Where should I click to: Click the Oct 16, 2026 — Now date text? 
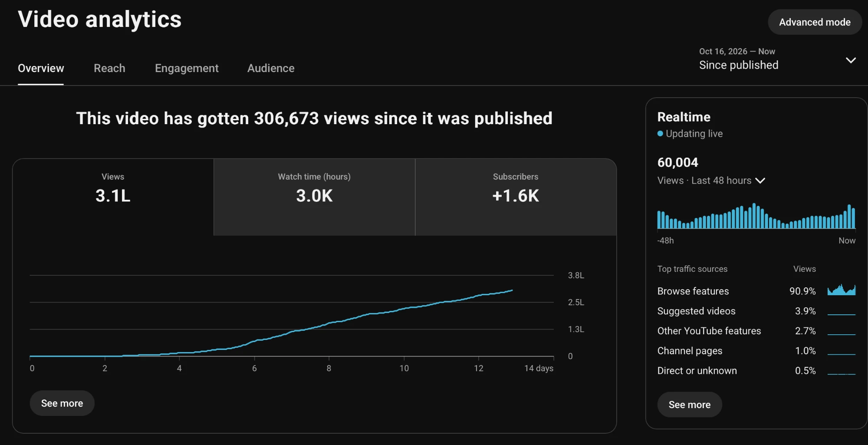(737, 51)
